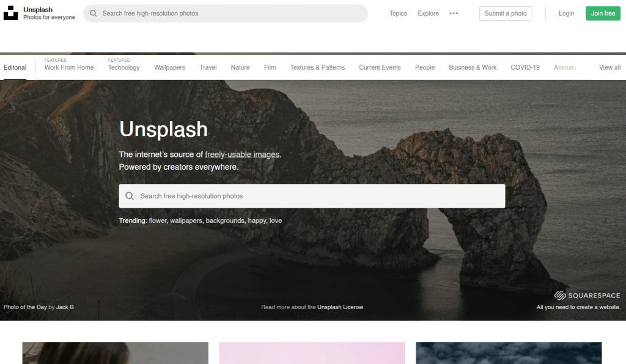
Task: Open the Textures & Patterns topic
Action: tap(317, 67)
